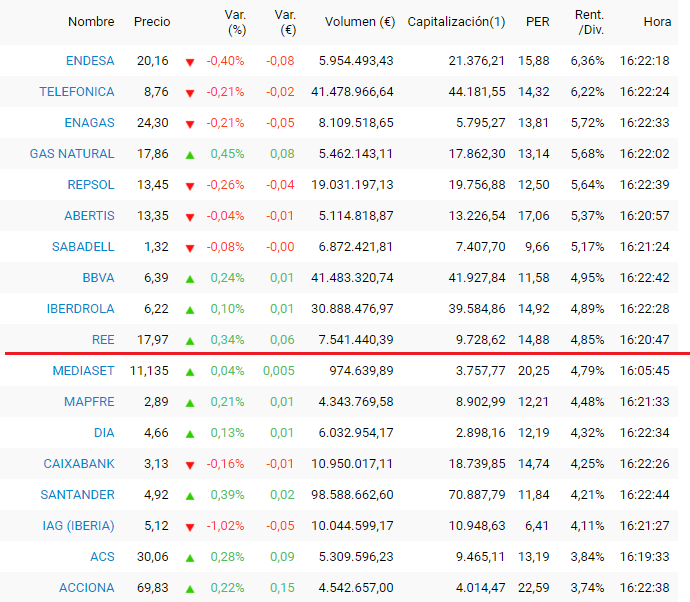Open the ACS stock link
This screenshot has height=602, width=690.
pos(102,557)
